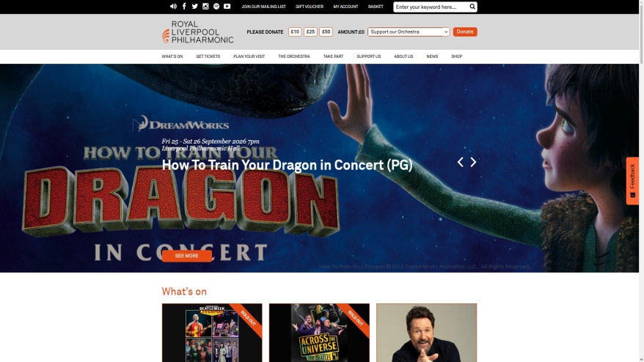644x362 pixels.
Task: Open the Get Tickets menu
Action: point(208,56)
